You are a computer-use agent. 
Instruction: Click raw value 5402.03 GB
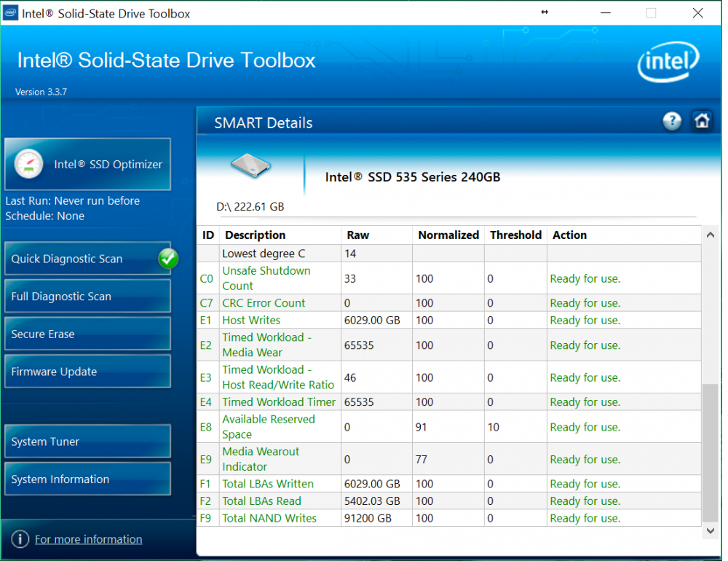(x=372, y=501)
